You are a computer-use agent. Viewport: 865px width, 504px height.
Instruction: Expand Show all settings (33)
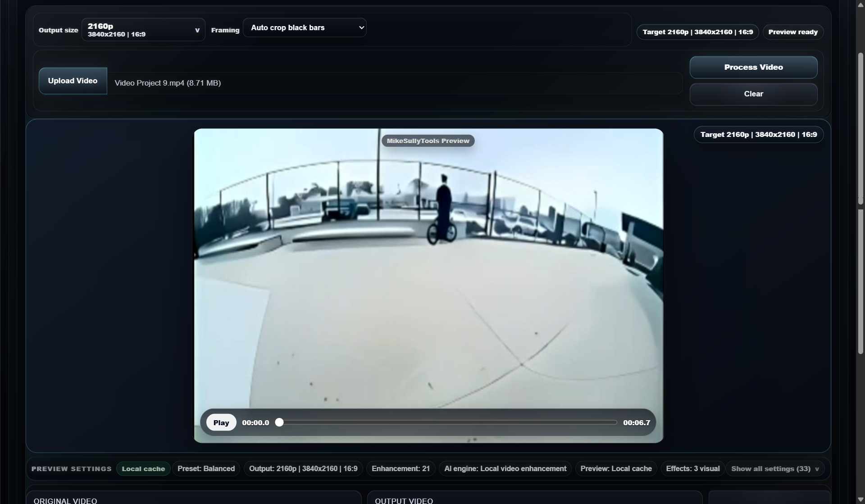click(x=775, y=468)
